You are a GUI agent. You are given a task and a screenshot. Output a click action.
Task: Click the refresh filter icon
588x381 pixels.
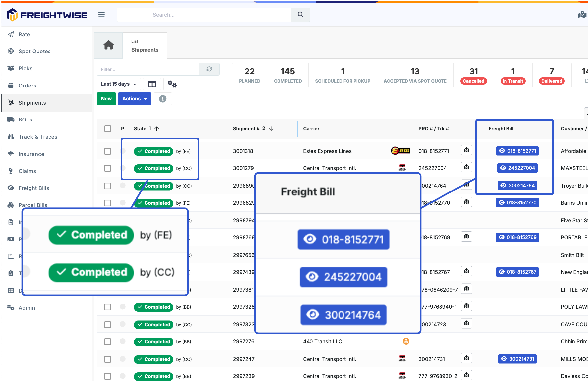point(209,69)
